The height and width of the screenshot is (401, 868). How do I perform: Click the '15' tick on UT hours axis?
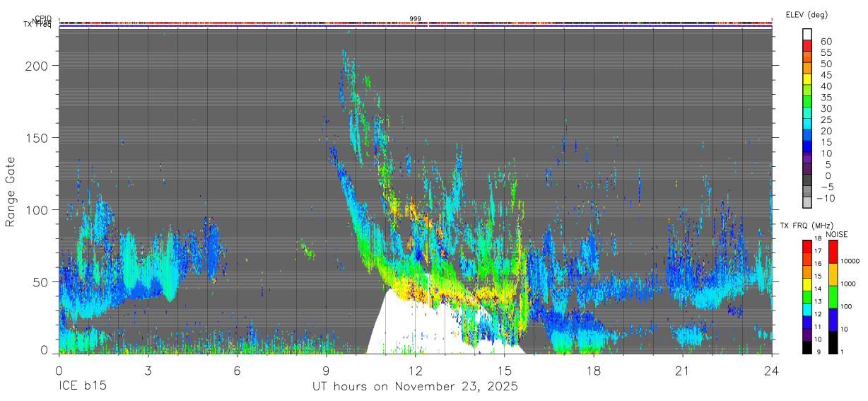[505, 371]
